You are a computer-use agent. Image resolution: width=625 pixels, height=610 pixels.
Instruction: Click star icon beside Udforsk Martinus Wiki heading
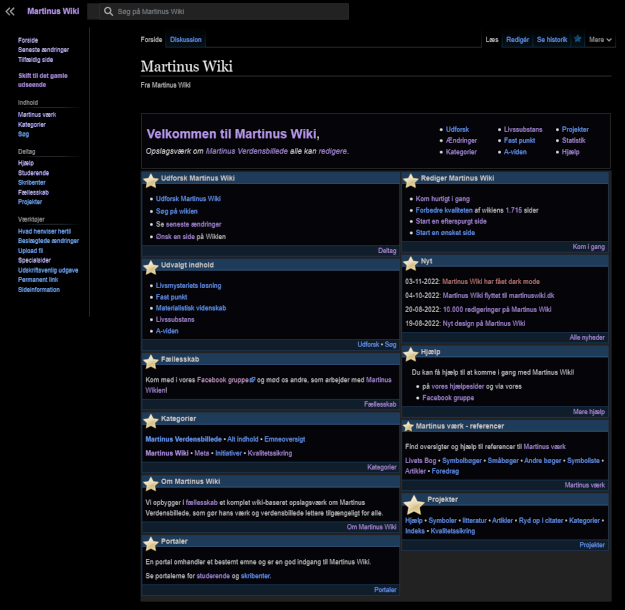point(151,181)
